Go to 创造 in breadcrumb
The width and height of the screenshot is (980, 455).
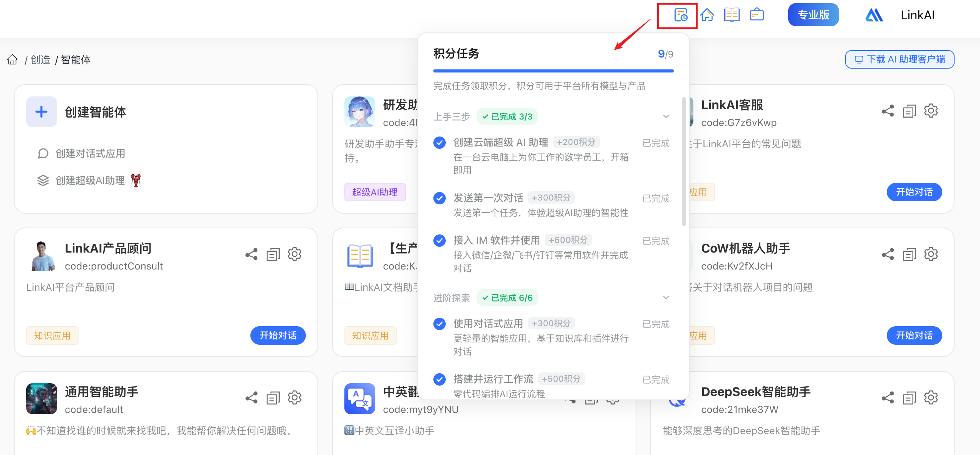tap(40, 60)
